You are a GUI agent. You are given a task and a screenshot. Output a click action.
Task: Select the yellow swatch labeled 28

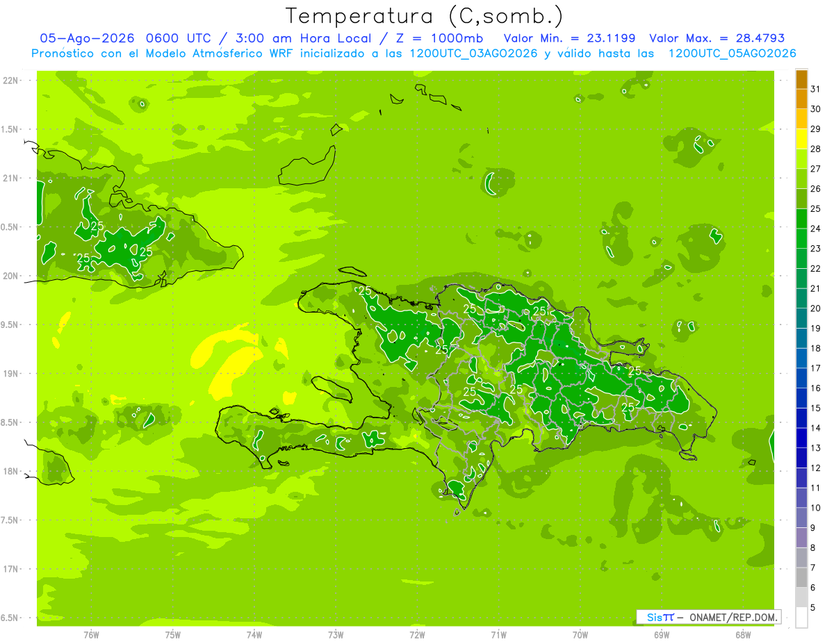coord(801,139)
